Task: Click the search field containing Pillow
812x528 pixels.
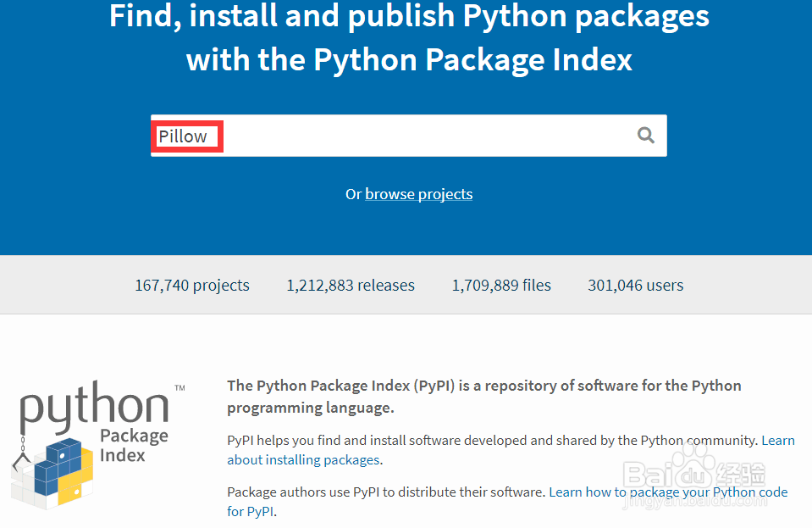Action: click(x=409, y=136)
